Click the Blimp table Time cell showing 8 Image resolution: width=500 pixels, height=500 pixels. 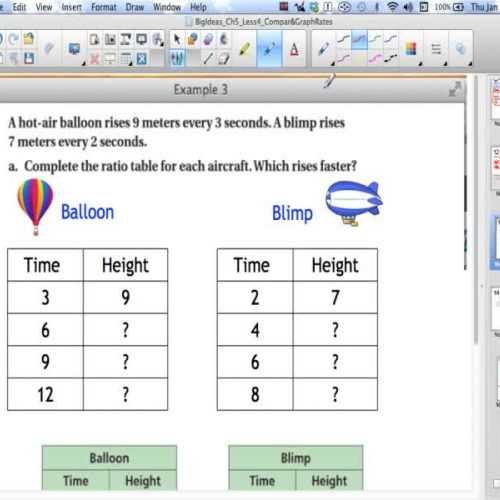coord(255,394)
